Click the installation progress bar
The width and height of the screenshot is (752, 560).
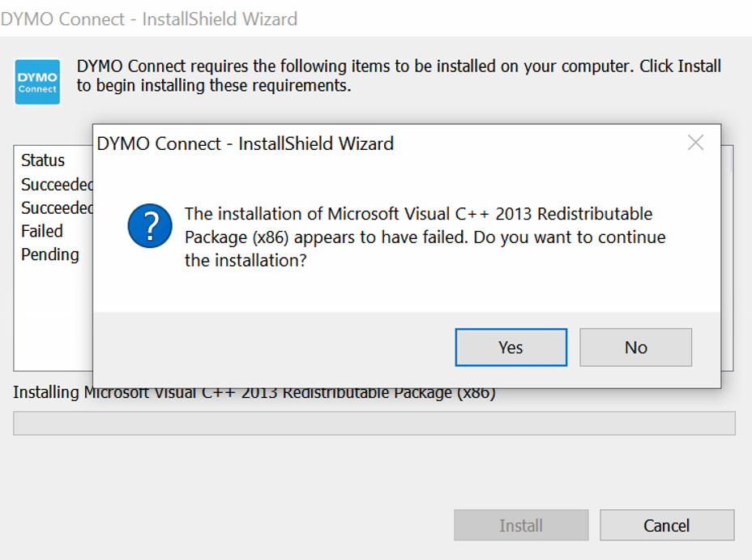point(376,423)
